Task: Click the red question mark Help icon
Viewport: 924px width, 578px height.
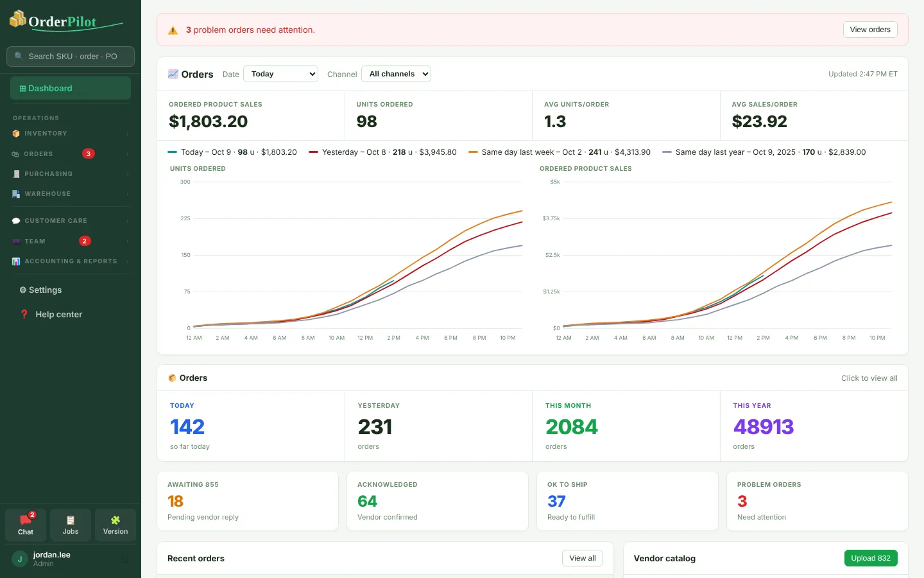Action: (24, 315)
